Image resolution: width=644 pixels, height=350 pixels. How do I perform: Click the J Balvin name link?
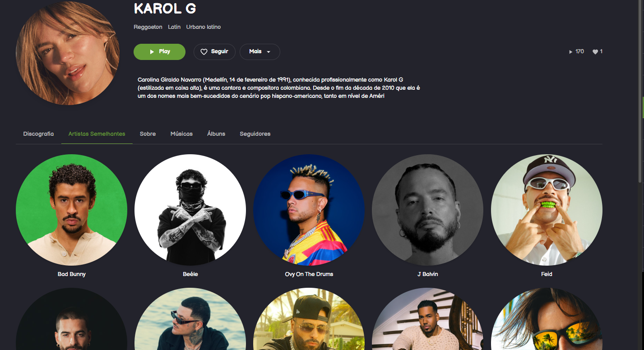[428, 274]
